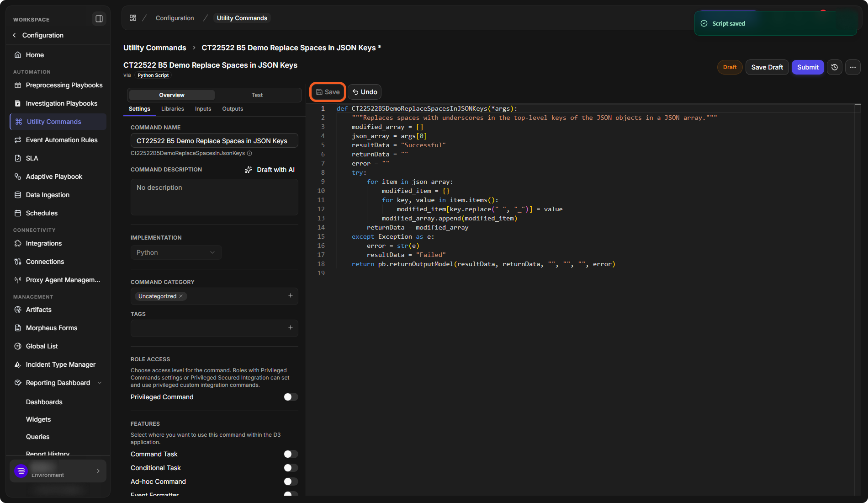Add a tag with the plus icon
The image size is (868, 503).
291,327
